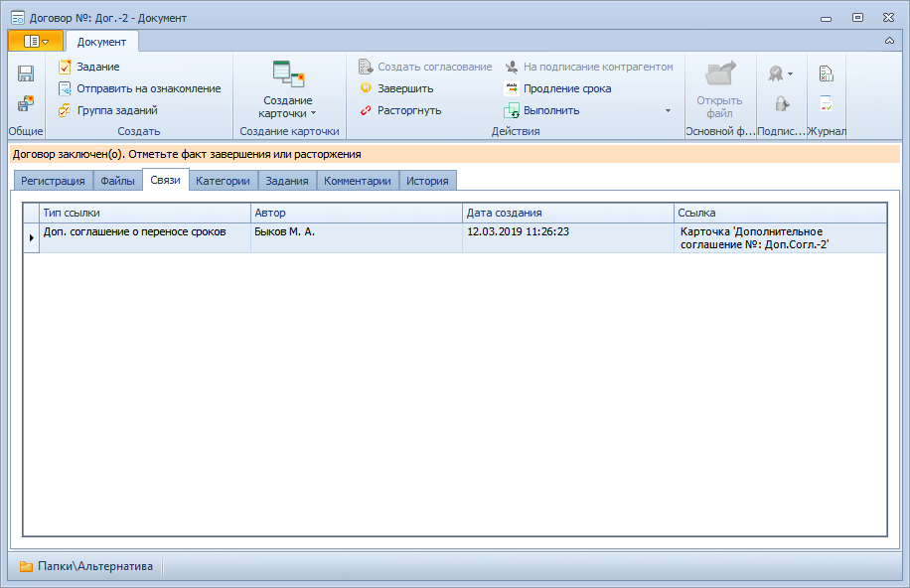910x588 pixels.
Task: Go to the Регистрация tab
Action: tap(53, 181)
